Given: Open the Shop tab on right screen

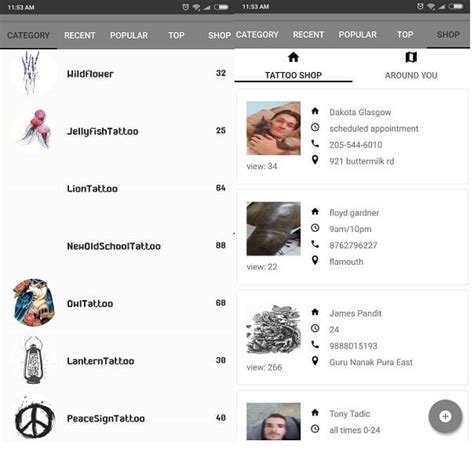Looking at the screenshot, I should [x=448, y=35].
